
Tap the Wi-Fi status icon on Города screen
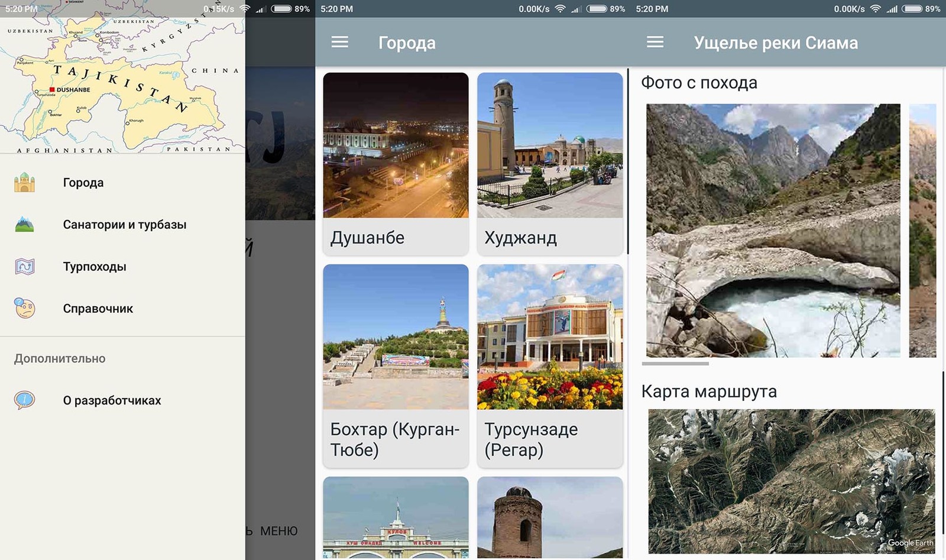pyautogui.click(x=560, y=9)
